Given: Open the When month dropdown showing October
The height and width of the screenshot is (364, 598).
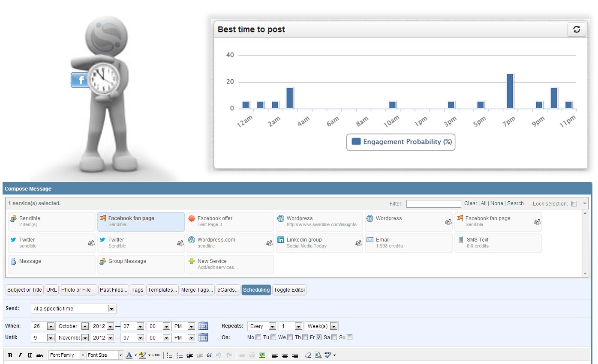Looking at the screenshot, I should [x=72, y=326].
